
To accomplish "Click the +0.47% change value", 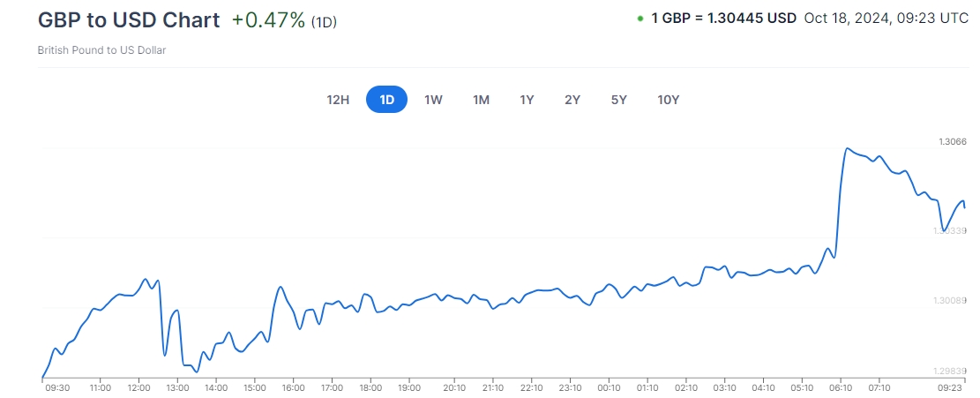I will coord(268,20).
